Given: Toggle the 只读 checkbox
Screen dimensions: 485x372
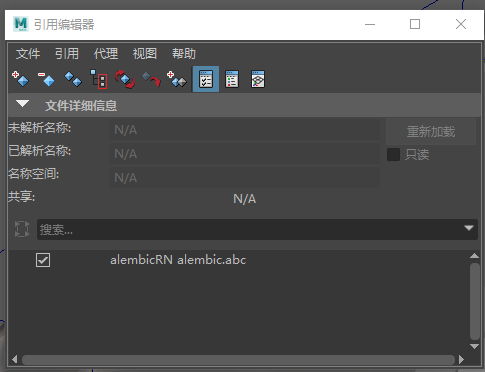Looking at the screenshot, I should pos(393,155).
